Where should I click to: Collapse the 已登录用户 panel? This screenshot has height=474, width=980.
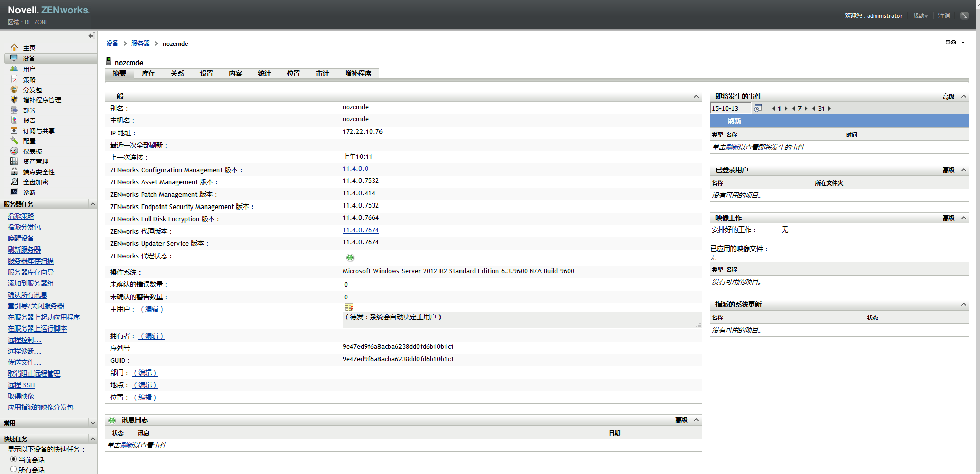(964, 170)
